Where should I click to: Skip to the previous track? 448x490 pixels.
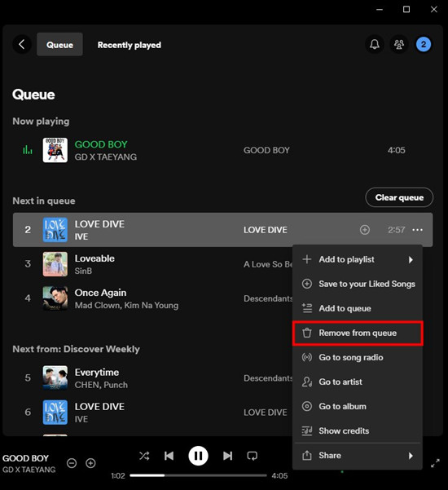click(169, 457)
